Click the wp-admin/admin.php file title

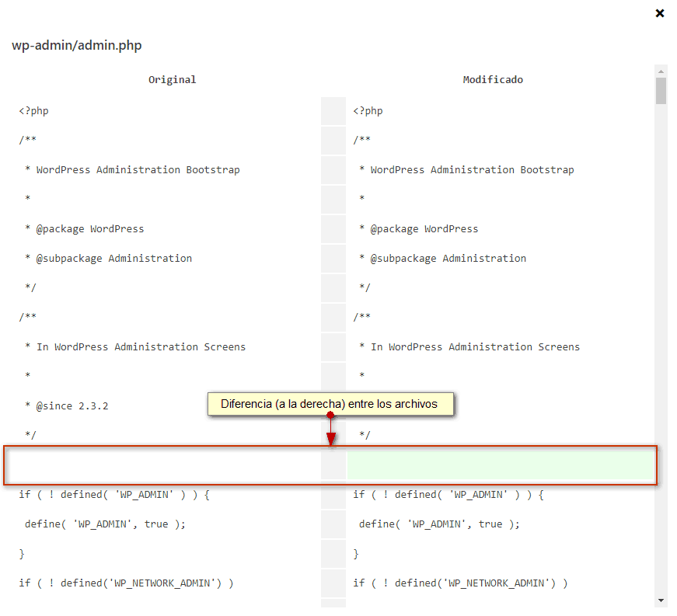point(77,45)
